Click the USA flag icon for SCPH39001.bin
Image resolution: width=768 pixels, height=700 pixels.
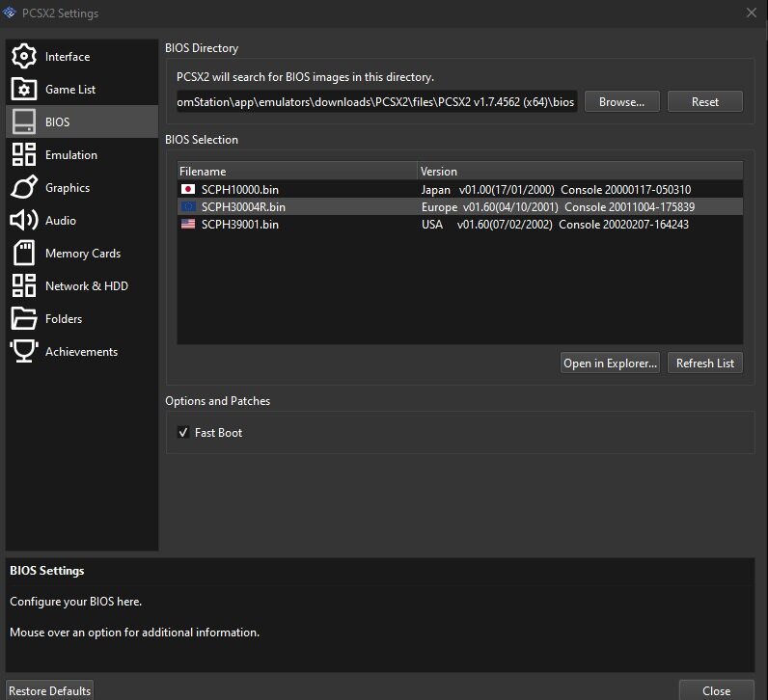pyautogui.click(x=188, y=225)
